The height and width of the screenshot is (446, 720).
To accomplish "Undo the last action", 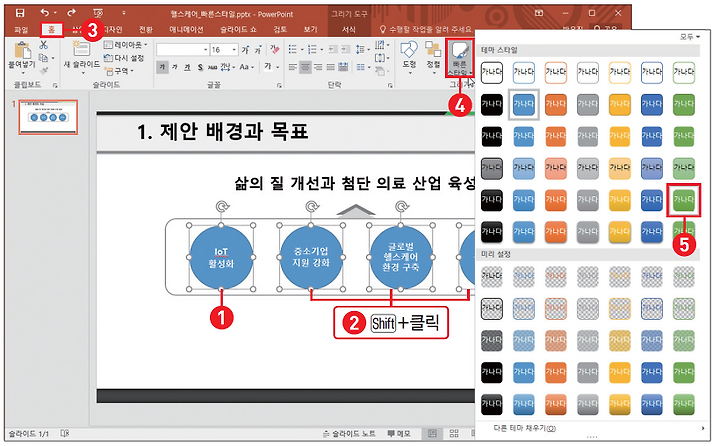I will coord(45,13).
